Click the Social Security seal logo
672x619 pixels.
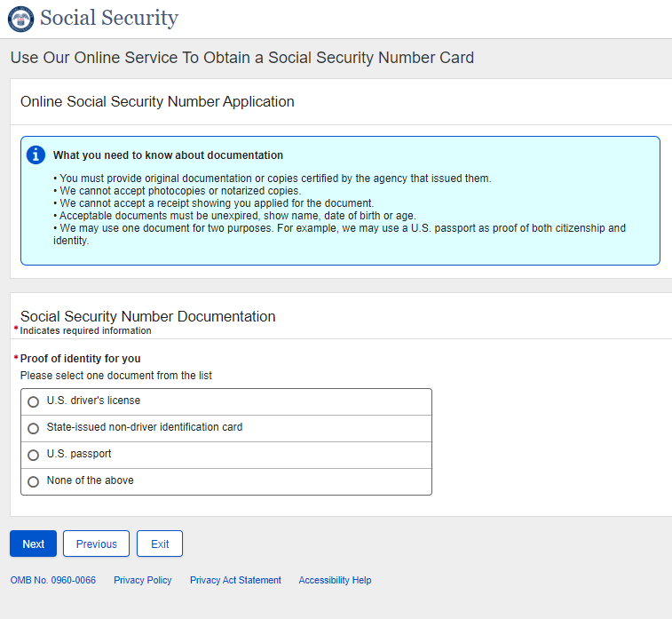point(20,19)
